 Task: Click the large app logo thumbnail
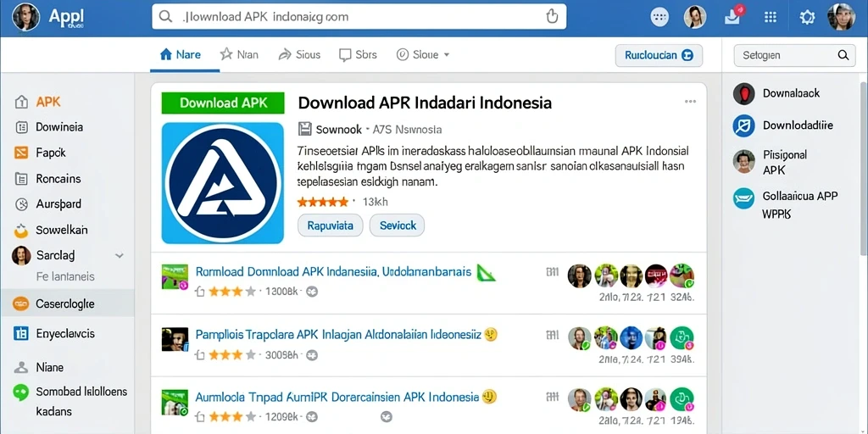pyautogui.click(x=223, y=183)
